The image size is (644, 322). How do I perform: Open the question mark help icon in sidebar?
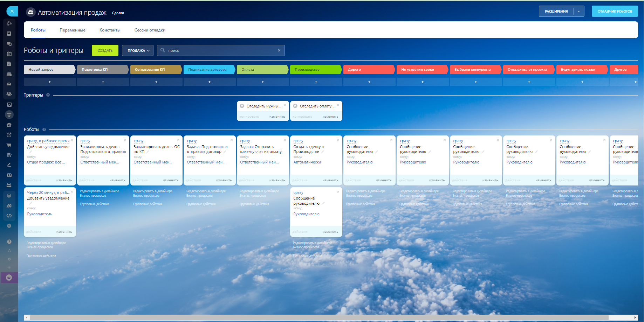point(9,241)
